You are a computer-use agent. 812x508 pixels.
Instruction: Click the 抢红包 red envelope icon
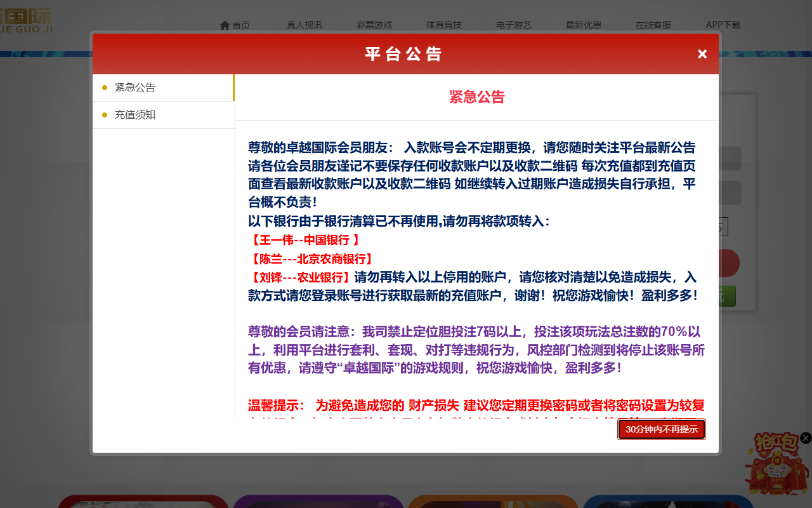pyautogui.click(x=776, y=464)
